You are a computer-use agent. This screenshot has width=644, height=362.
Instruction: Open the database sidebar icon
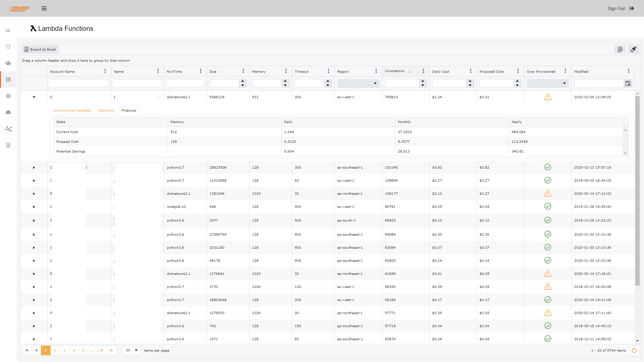tap(8, 96)
